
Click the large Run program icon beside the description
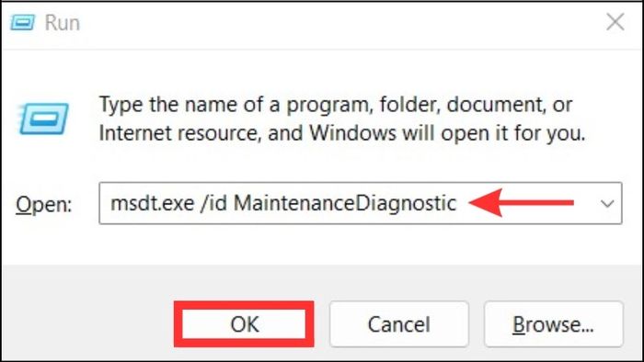coord(43,119)
